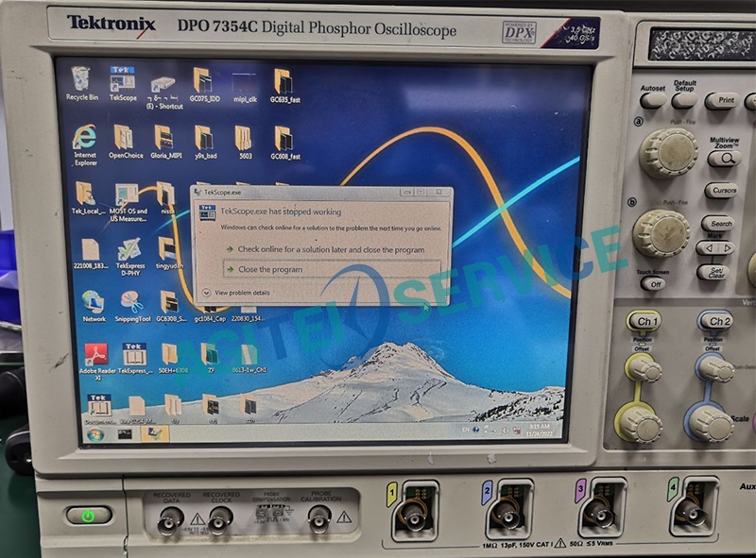Click the TekScope.exe dialog title bar text
The width and height of the screenshot is (756, 558).
tap(222, 193)
